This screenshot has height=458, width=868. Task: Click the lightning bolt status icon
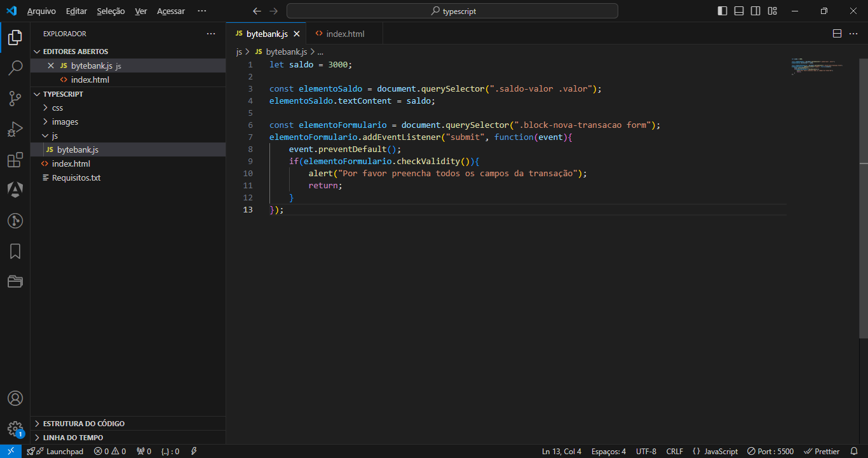pos(194,451)
